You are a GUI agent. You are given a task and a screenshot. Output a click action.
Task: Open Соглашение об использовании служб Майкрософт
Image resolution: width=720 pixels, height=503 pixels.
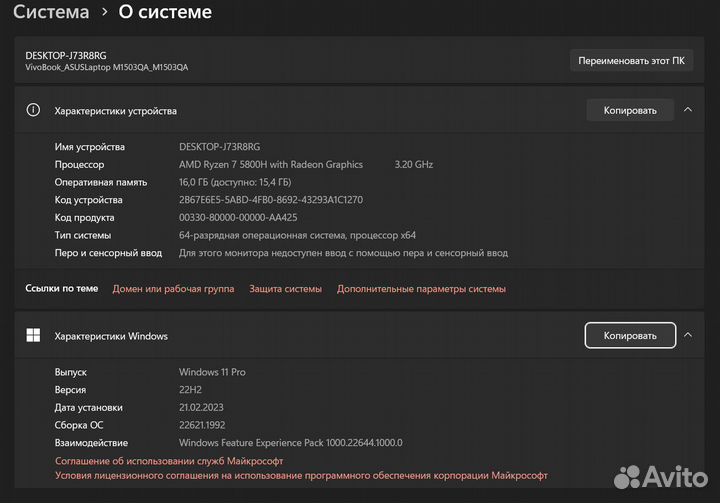point(169,461)
